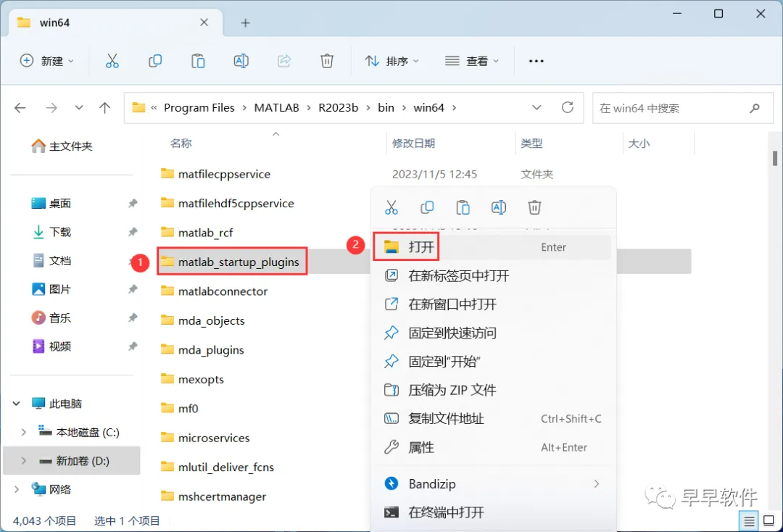Refresh the current folder view
This screenshot has height=532, width=783.
567,107
